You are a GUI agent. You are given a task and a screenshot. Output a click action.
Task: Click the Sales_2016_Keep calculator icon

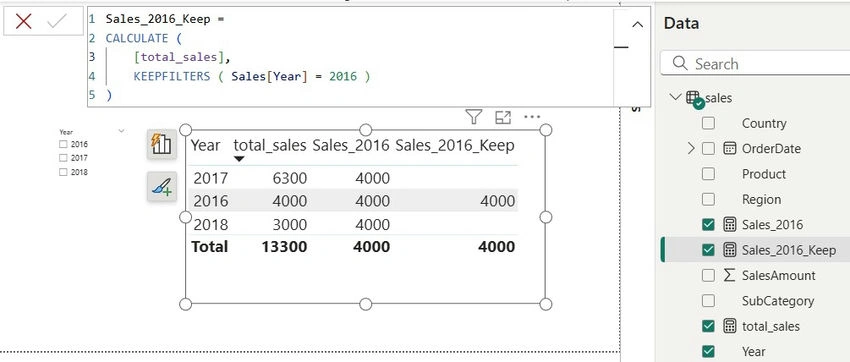(x=730, y=250)
